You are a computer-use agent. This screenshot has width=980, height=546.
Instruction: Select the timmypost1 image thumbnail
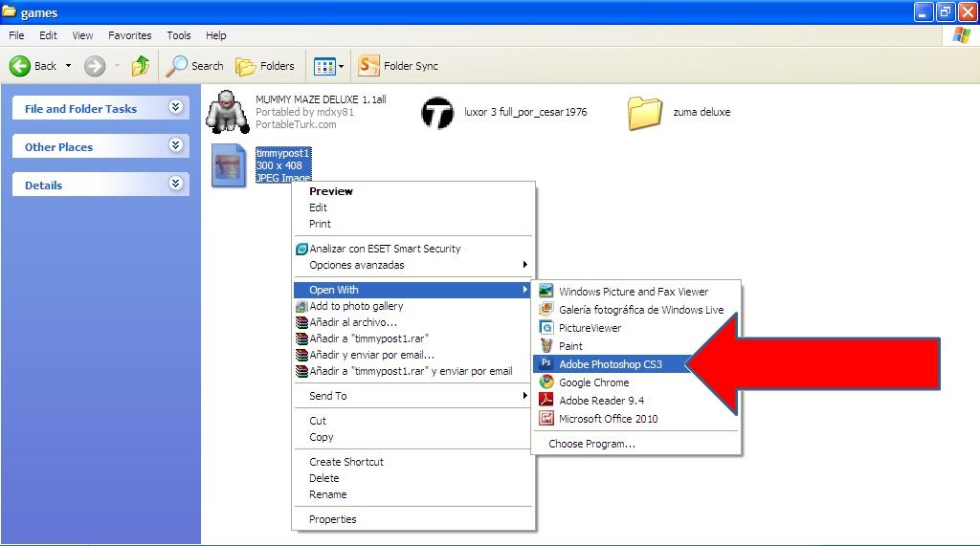point(229,164)
